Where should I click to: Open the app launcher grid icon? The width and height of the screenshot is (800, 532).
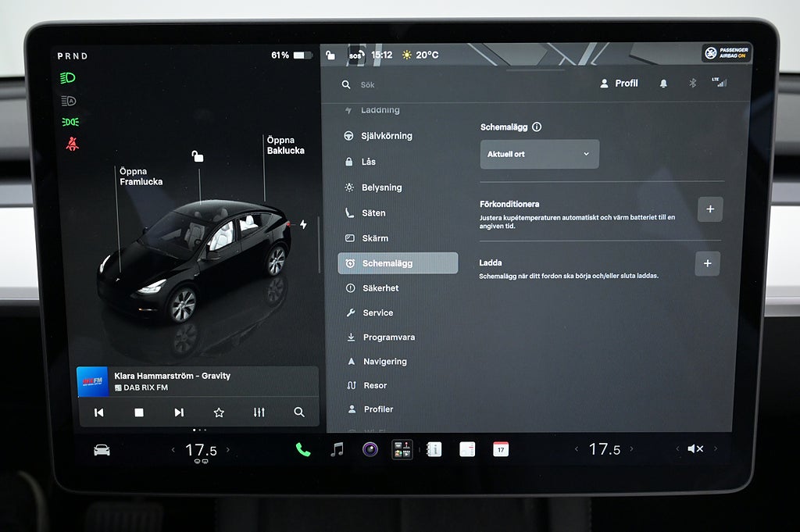click(x=402, y=449)
